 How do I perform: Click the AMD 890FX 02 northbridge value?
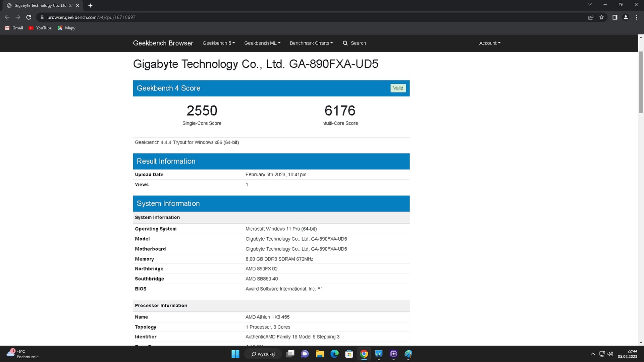(x=262, y=269)
